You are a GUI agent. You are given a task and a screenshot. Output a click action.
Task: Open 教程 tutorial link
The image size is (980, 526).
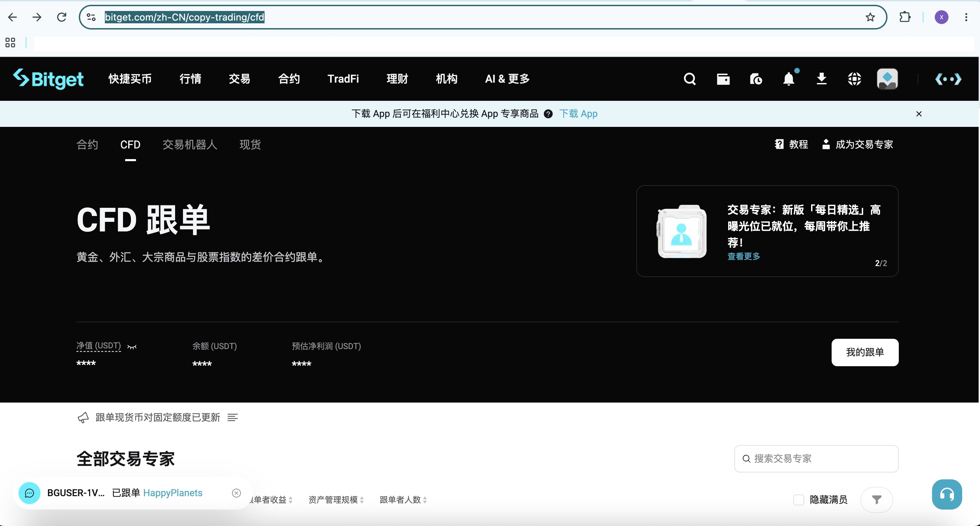coord(791,144)
